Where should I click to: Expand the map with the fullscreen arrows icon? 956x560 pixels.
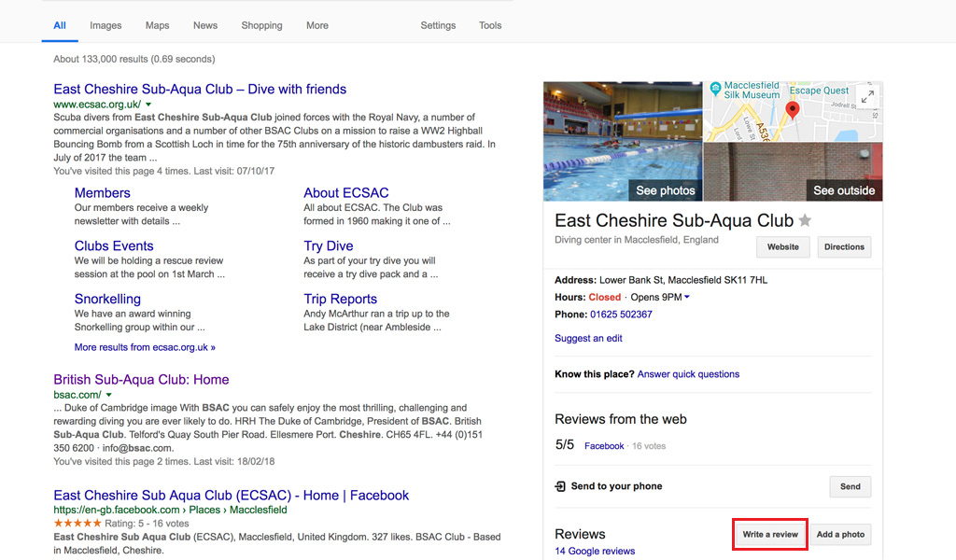coord(867,96)
